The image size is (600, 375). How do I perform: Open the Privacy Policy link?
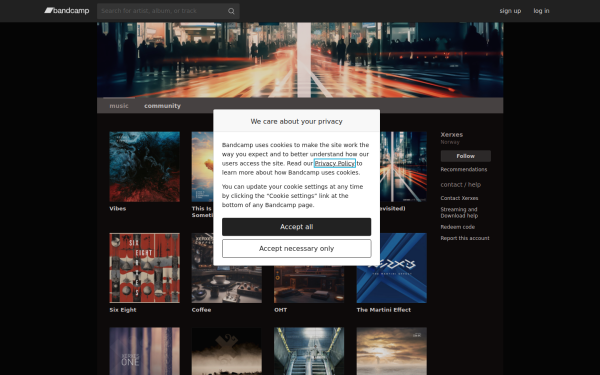pyautogui.click(x=334, y=163)
